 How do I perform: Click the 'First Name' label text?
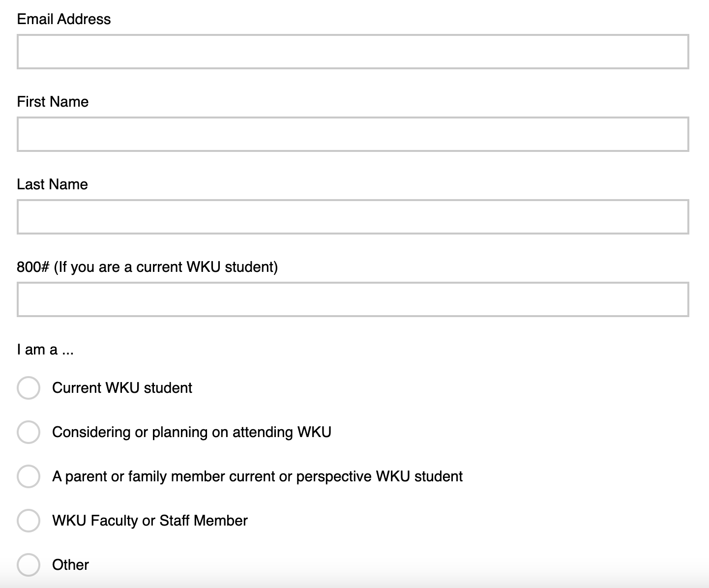[x=53, y=102]
